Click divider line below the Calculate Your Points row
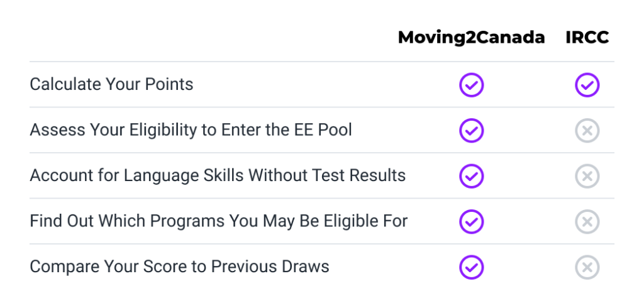Image resolution: width=644 pixels, height=303 pixels. pos(321,107)
